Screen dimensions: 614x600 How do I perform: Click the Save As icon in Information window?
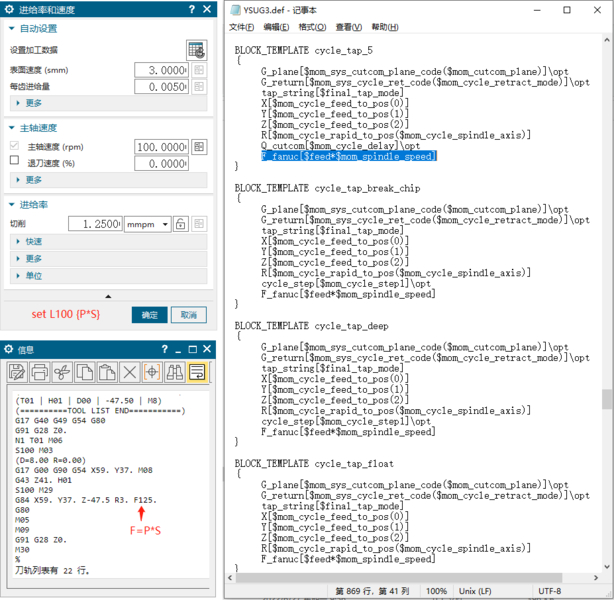18,372
